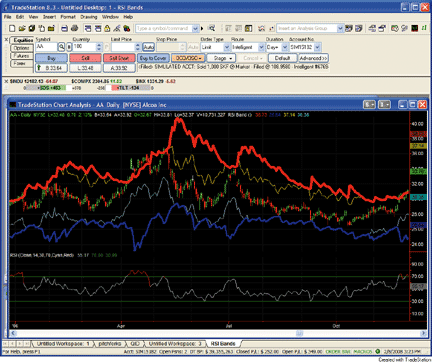The image size is (432, 362).
Task: Open the symbol/command dropdown arrow
Action: (x=195, y=29)
